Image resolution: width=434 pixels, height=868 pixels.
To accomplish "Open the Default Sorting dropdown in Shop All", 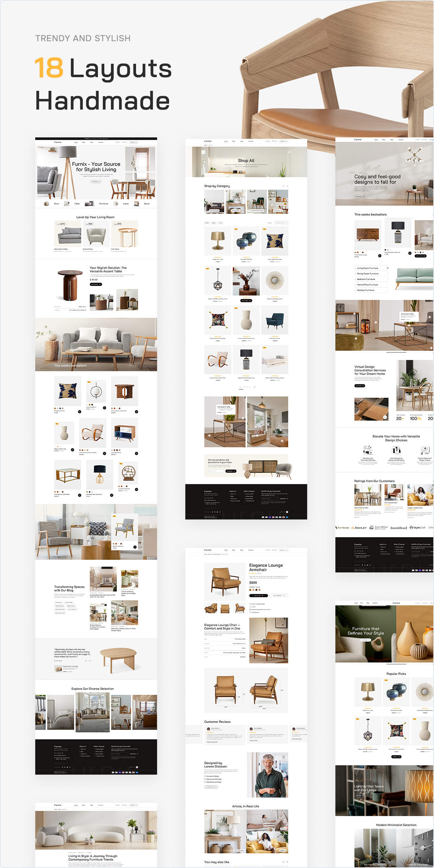I will click(281, 223).
